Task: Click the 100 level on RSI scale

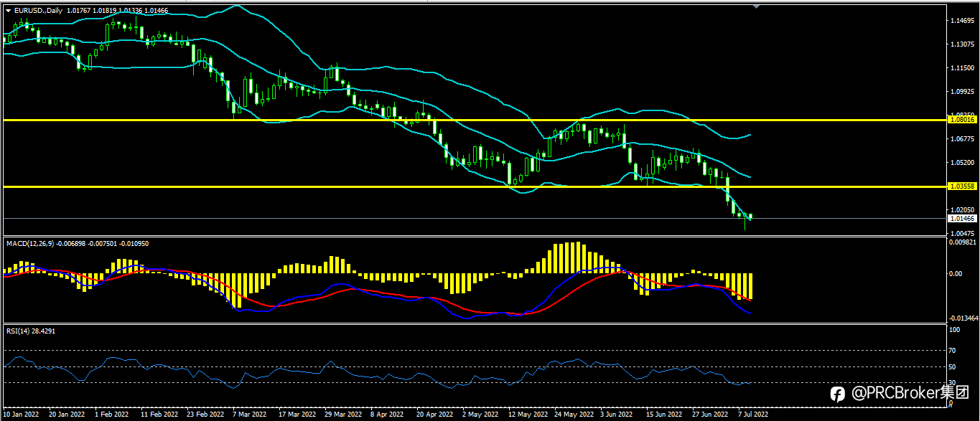Action: point(955,331)
